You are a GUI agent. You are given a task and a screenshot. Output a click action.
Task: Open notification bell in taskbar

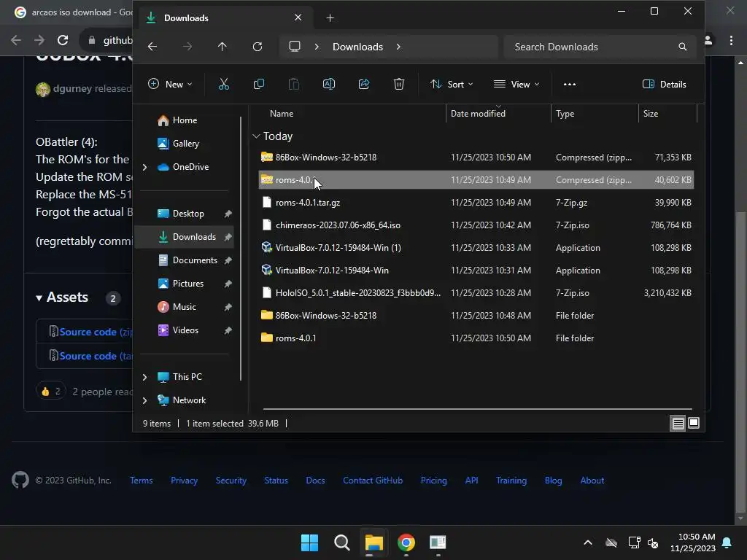[727, 542]
